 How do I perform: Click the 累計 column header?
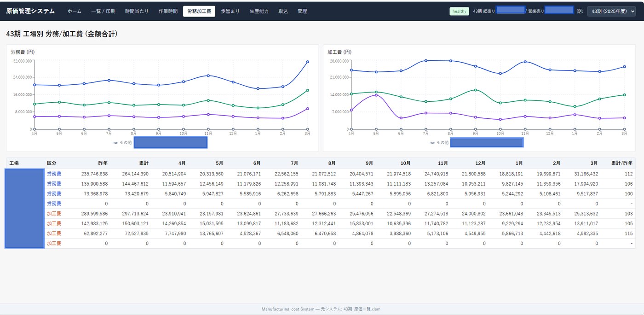pyautogui.click(x=144, y=163)
